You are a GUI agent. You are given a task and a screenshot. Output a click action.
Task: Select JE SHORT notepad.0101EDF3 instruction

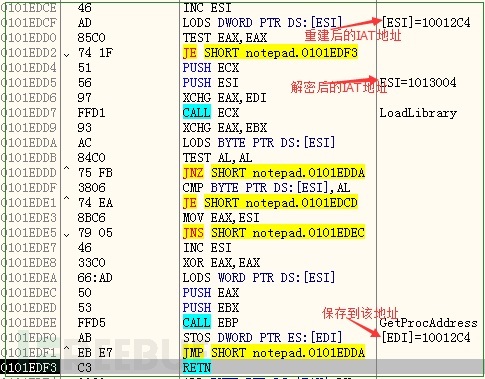point(270,53)
